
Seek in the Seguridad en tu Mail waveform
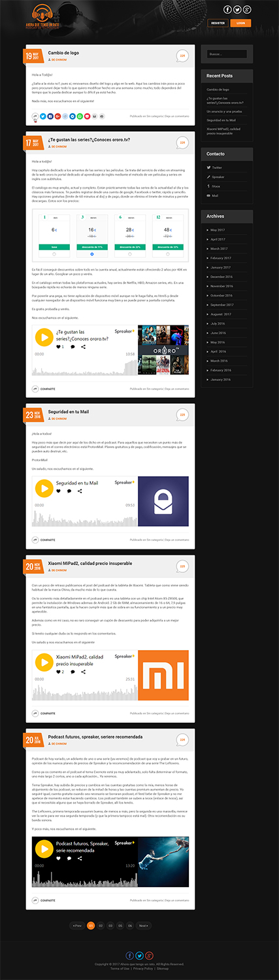(84, 519)
